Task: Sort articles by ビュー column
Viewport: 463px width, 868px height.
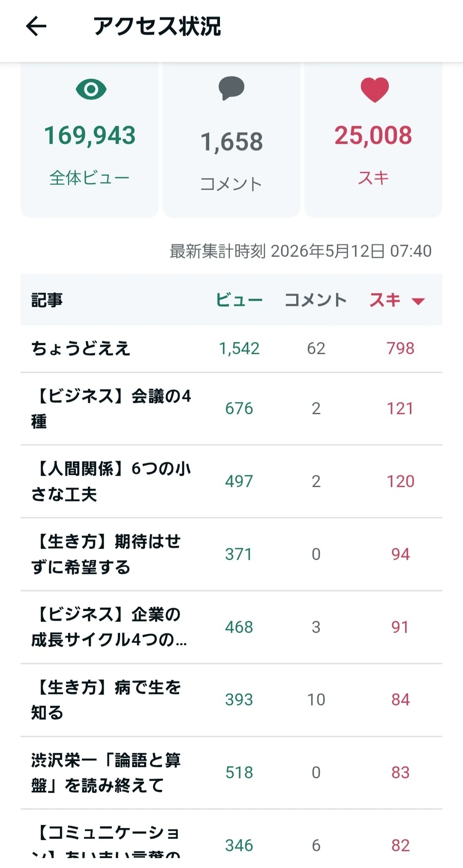Action: point(239,300)
